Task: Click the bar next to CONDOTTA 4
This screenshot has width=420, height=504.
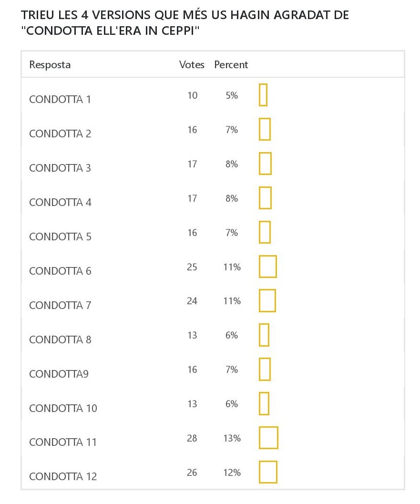Action: coord(265,198)
